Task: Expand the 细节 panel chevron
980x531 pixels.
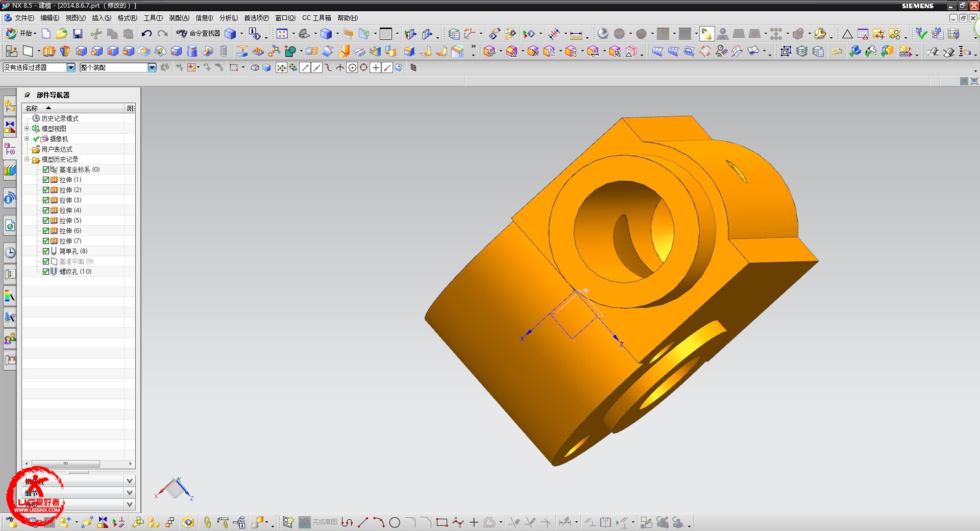Action: point(130,493)
